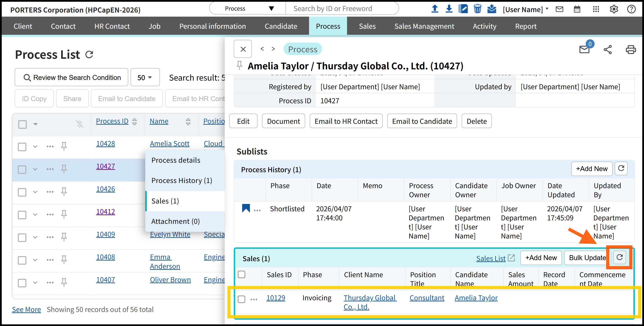Viewport: 644px width, 326px height.
Task: Refresh the Process List
Action: [x=89, y=54]
